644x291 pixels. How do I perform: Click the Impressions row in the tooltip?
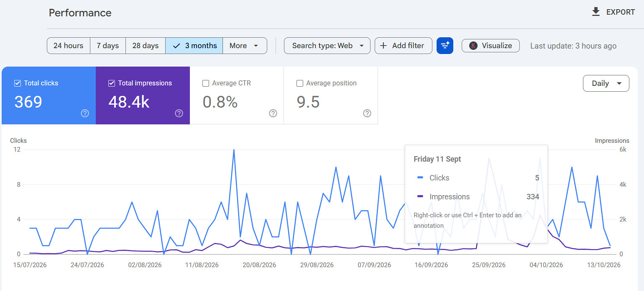pyautogui.click(x=478, y=197)
